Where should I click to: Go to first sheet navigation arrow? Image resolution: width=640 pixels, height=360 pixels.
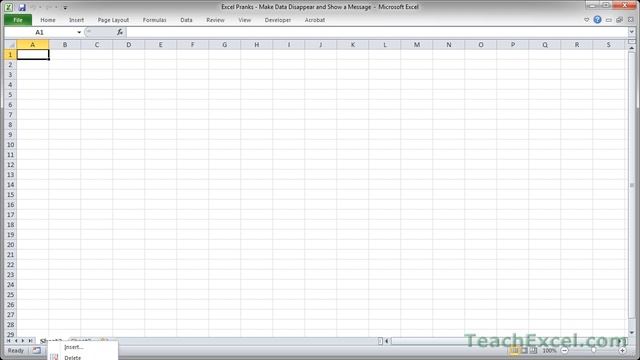8,340
